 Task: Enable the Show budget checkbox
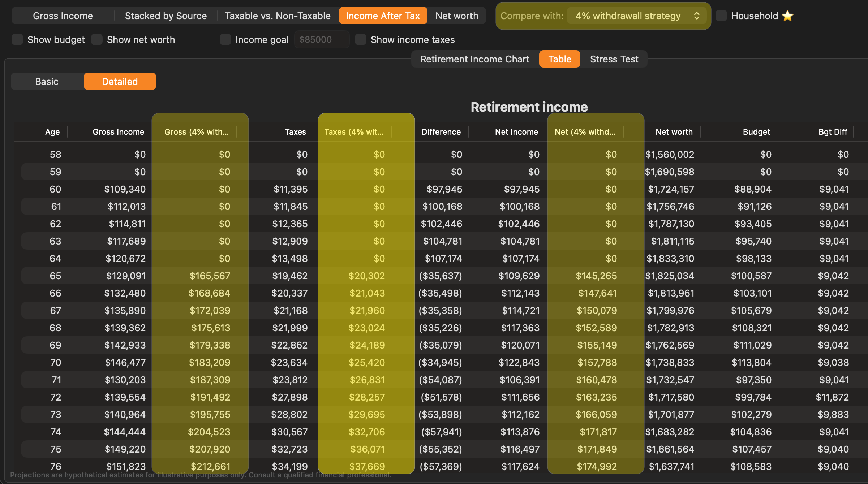point(17,39)
